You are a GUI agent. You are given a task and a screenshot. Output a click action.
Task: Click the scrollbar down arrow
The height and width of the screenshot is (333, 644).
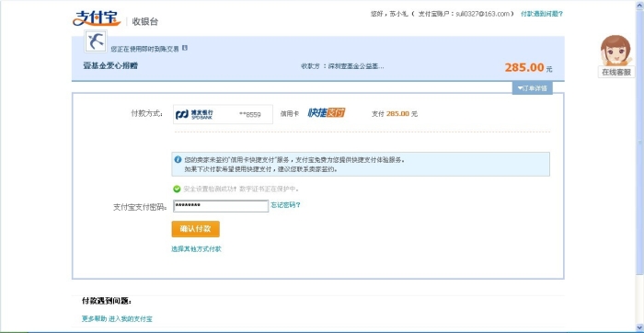640,327
